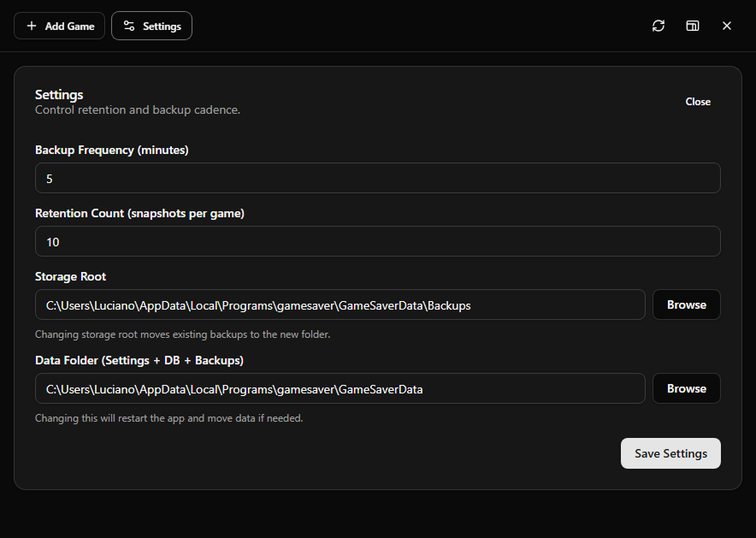The height and width of the screenshot is (538, 756).
Task: Save the retention and backup settings
Action: (x=670, y=453)
